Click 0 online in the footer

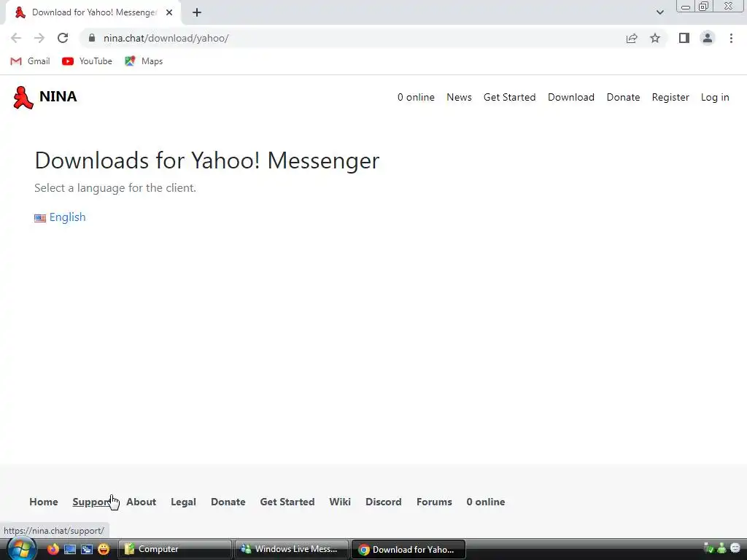tap(485, 502)
